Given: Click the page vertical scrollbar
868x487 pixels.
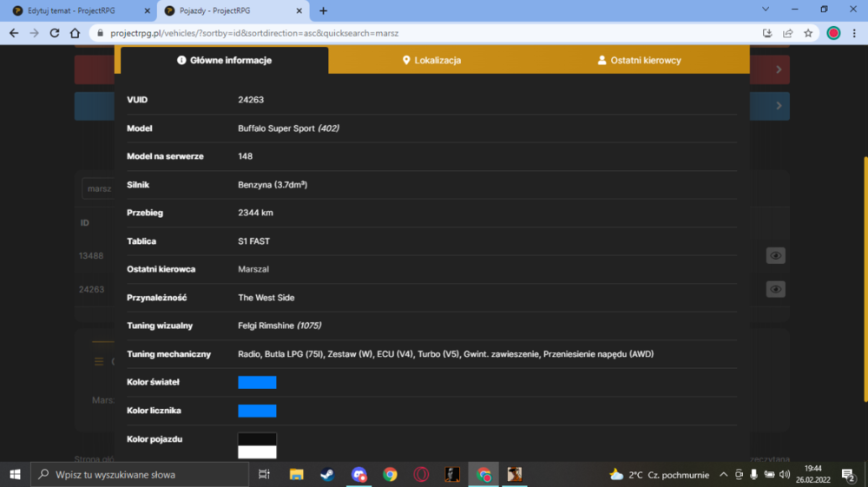Looking at the screenshot, I should [865, 280].
